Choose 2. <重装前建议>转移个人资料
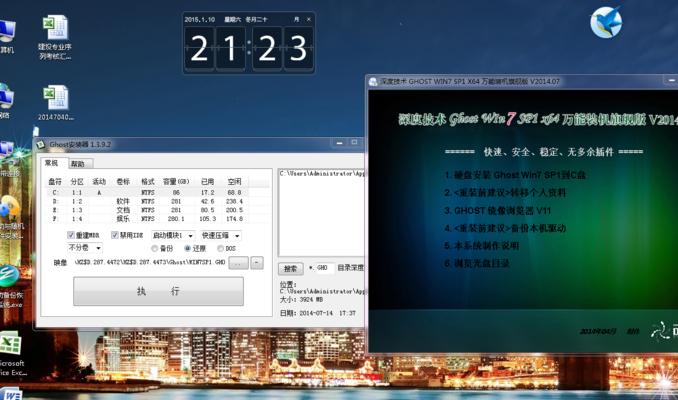This screenshot has height=400, width=678. (505, 193)
